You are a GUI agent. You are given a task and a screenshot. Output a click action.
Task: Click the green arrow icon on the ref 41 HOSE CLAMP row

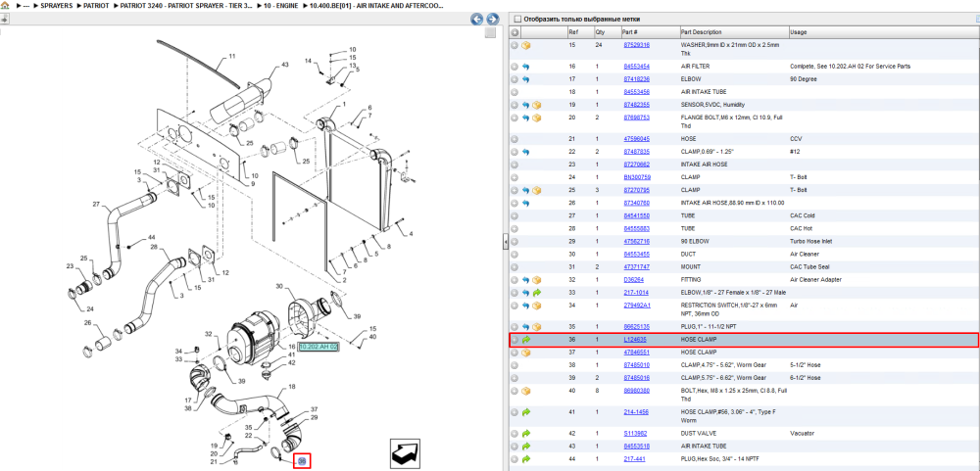pos(525,412)
